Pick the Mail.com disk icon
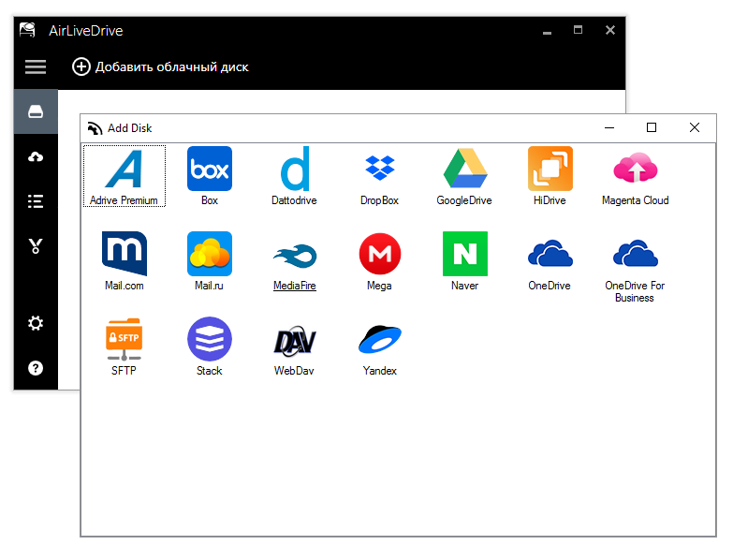 124,255
